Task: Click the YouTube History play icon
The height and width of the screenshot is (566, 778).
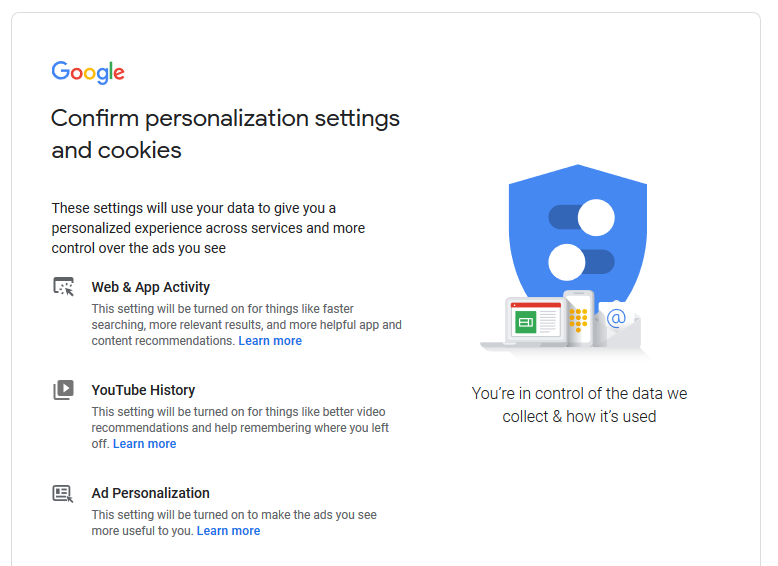Action: pyautogui.click(x=63, y=390)
